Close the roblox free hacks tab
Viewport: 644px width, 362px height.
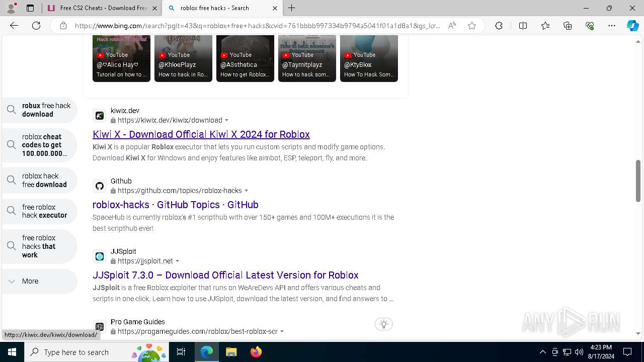pyautogui.click(x=275, y=8)
